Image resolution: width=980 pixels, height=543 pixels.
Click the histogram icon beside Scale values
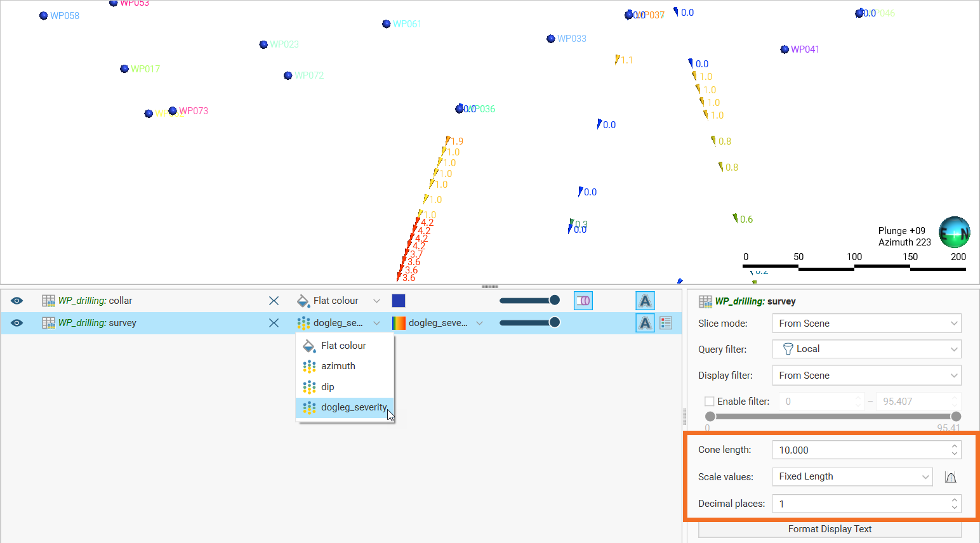tap(950, 477)
